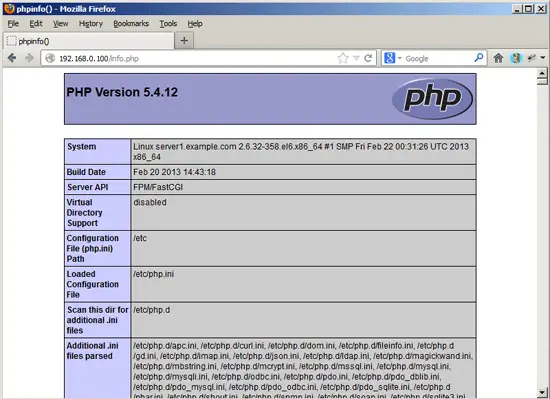Select the phpinfo() tab
The image size is (550, 399).
[89, 41]
